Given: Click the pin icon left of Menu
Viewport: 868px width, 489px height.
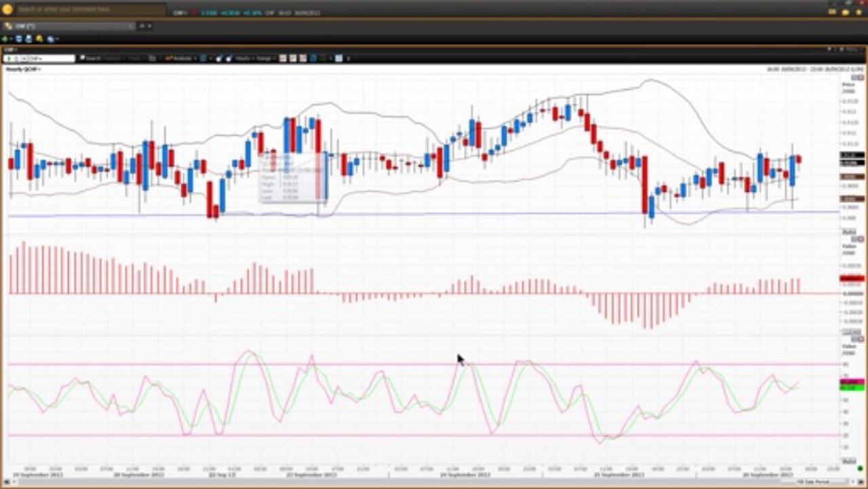Looking at the screenshot, I should 829,50.
